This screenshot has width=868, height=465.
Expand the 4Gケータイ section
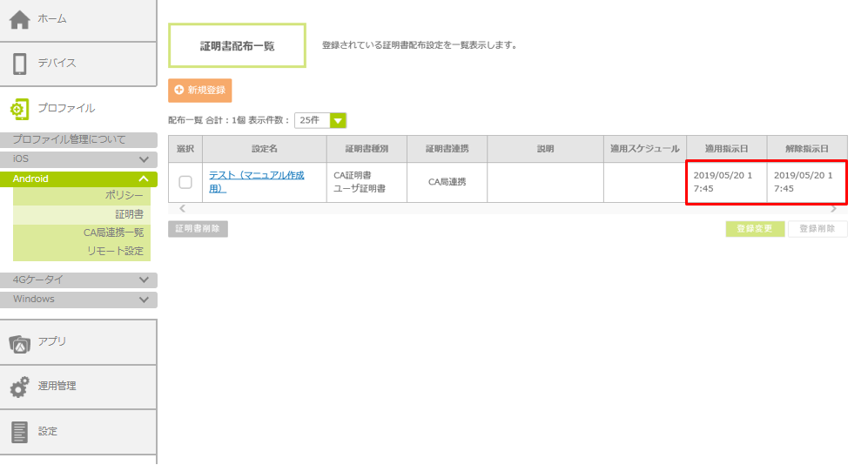tap(145, 280)
